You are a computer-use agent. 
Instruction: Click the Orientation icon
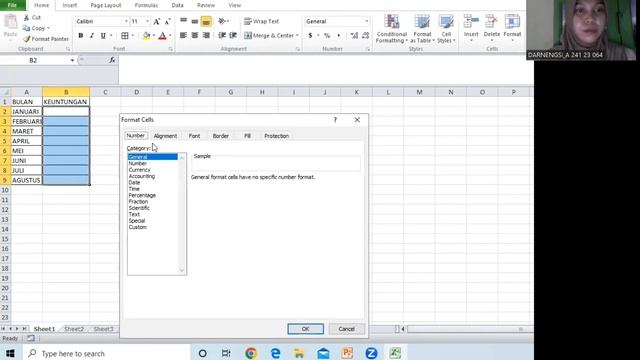[x=222, y=21]
